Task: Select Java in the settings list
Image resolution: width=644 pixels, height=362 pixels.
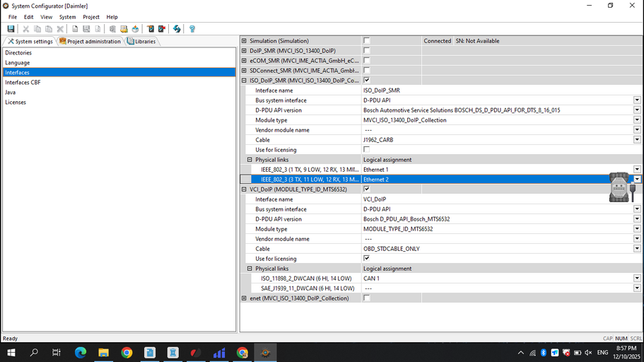Action: (119, 92)
